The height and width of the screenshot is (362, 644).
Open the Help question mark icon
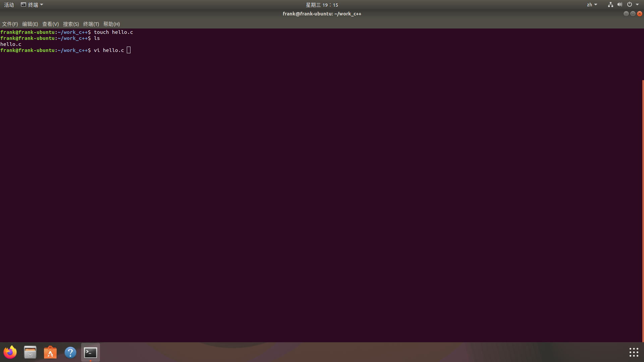click(70, 352)
